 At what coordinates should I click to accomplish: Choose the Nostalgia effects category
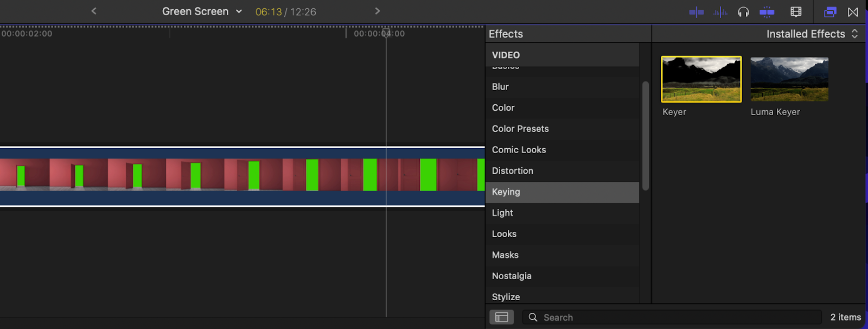point(562,276)
